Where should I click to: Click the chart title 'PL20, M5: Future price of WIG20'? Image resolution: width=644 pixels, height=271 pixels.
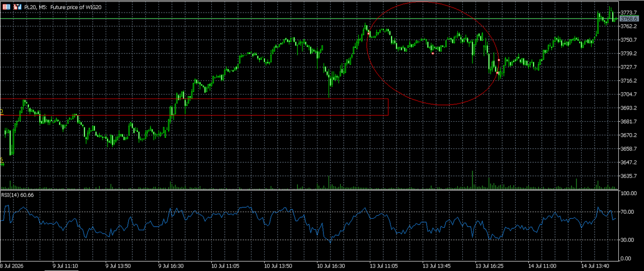click(62, 8)
